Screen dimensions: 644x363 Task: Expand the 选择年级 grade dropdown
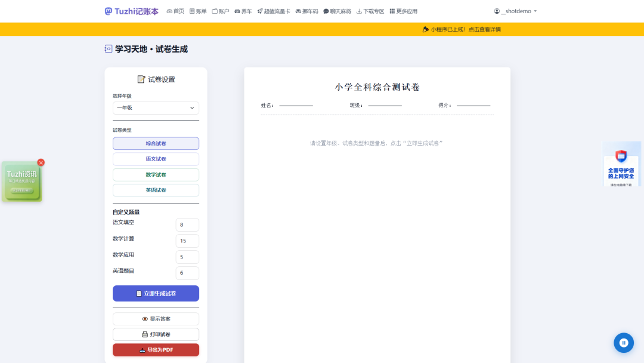(x=156, y=107)
